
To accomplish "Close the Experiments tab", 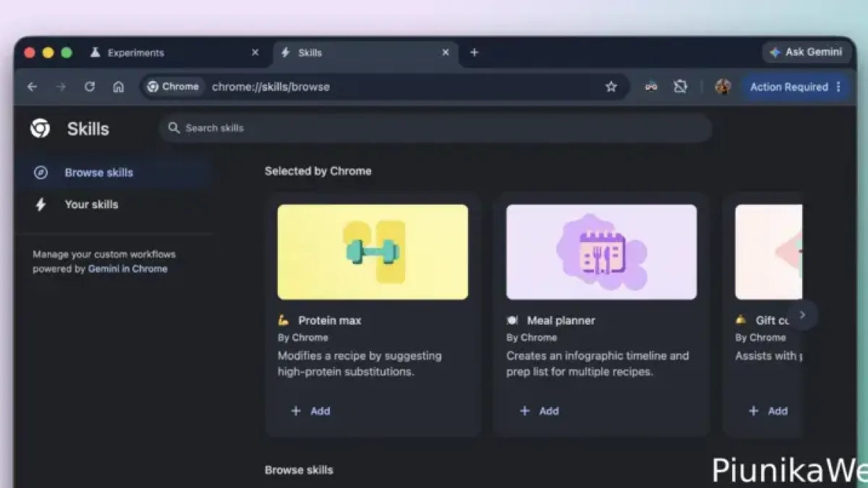I will click(x=255, y=52).
